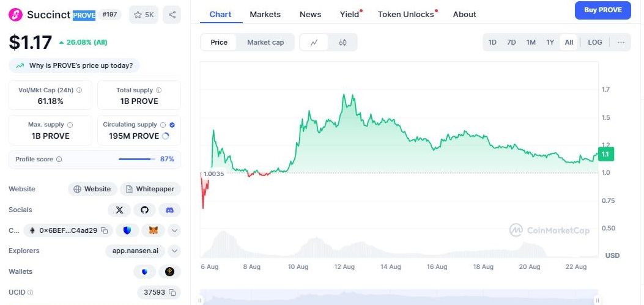644x305 pixels.
Task: Click the 18 Aug label on time axis
Action: [x=483, y=267]
